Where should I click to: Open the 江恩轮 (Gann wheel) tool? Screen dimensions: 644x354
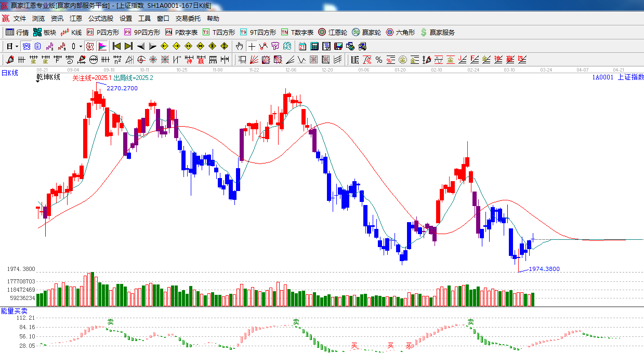click(333, 32)
